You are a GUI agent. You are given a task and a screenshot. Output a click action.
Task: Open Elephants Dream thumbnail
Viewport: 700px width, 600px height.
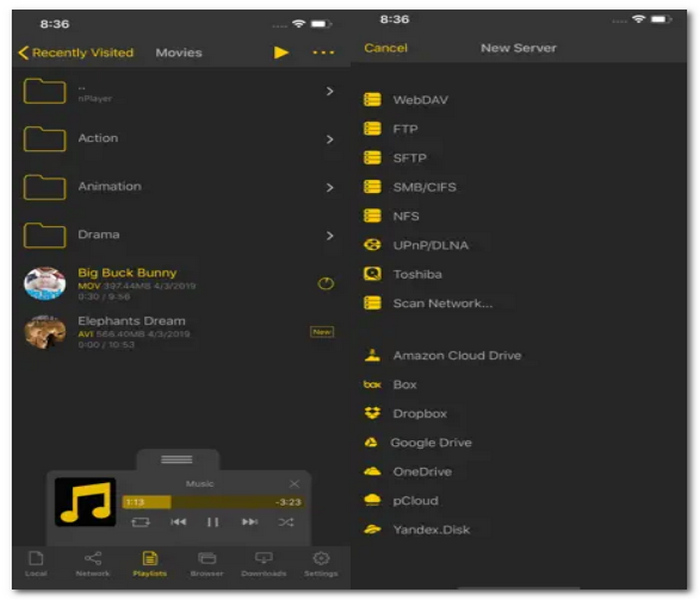click(x=45, y=332)
